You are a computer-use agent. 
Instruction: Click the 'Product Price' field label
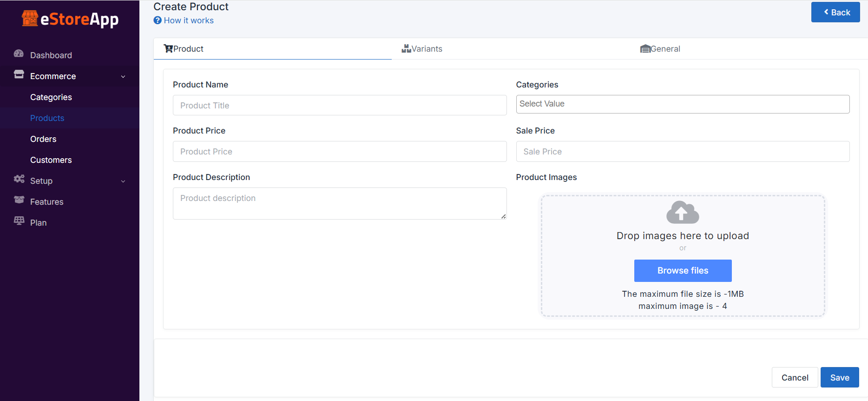(199, 131)
